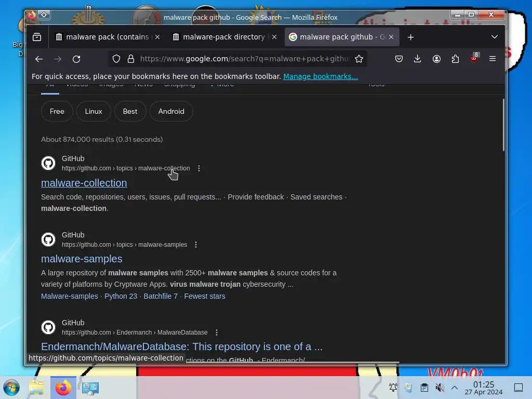Open the Malware-samples sitelink

coord(70,296)
